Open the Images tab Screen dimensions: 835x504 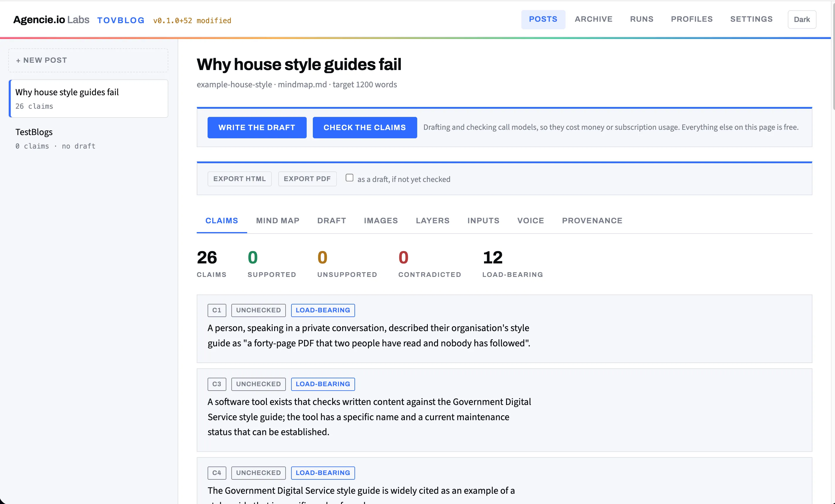pos(381,221)
